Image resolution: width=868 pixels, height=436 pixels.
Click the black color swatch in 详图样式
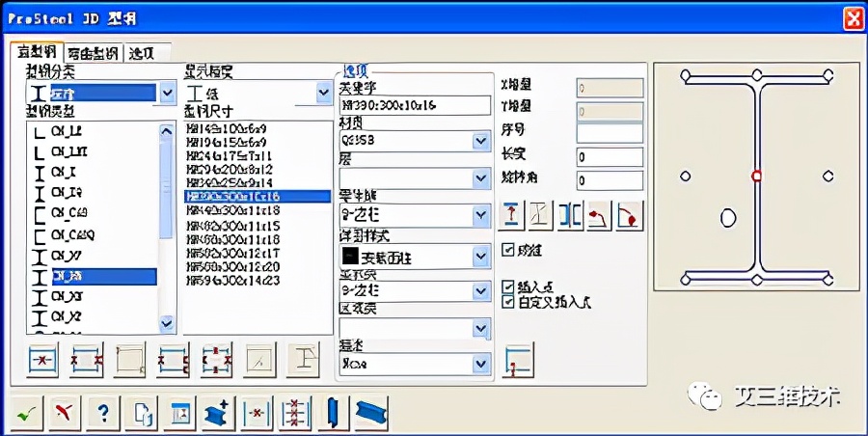pos(350,257)
